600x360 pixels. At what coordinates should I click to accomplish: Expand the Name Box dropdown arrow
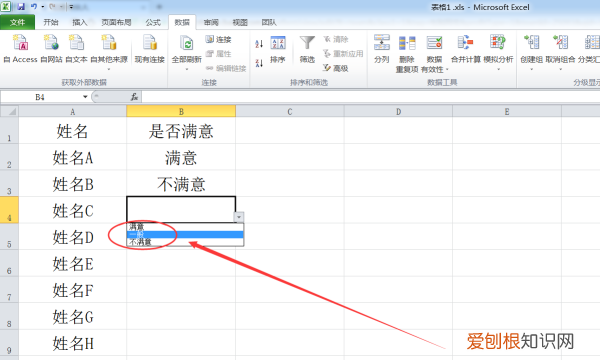pyautogui.click(x=85, y=97)
